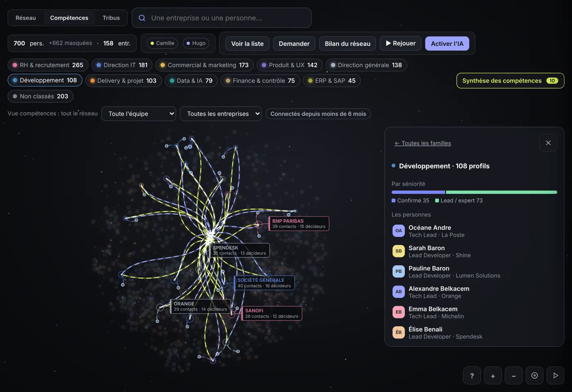This screenshot has width=572, height=392.
Task: Zoom in with the plus button
Action: pyautogui.click(x=493, y=376)
